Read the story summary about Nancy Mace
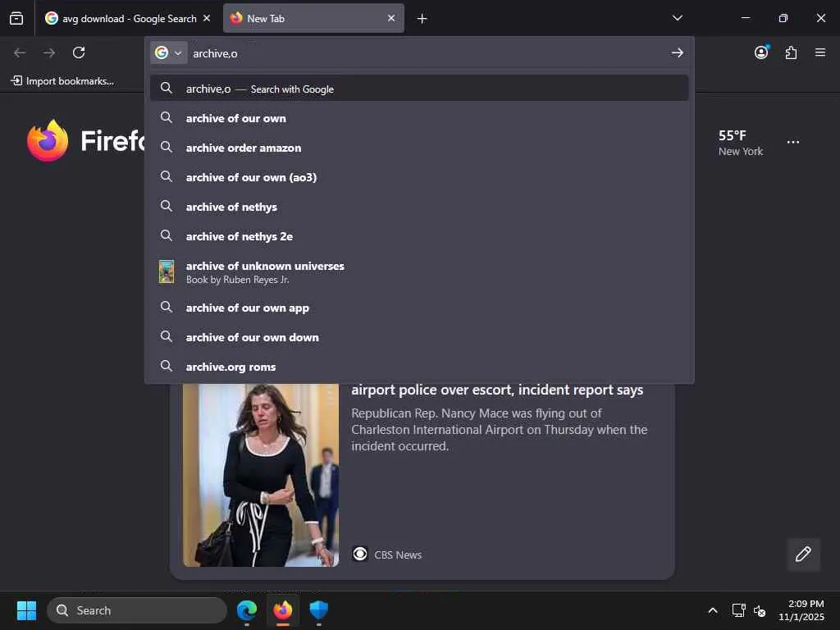The width and height of the screenshot is (840, 630). click(x=500, y=430)
